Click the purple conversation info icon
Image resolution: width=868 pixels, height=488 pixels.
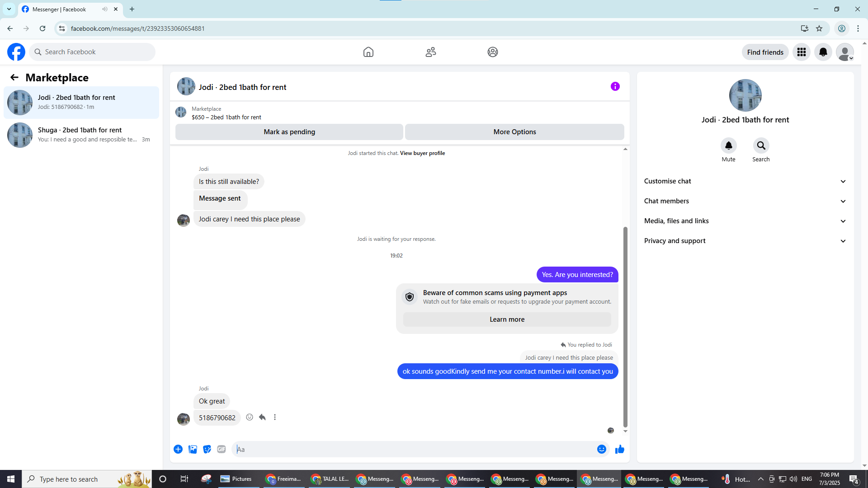click(615, 86)
